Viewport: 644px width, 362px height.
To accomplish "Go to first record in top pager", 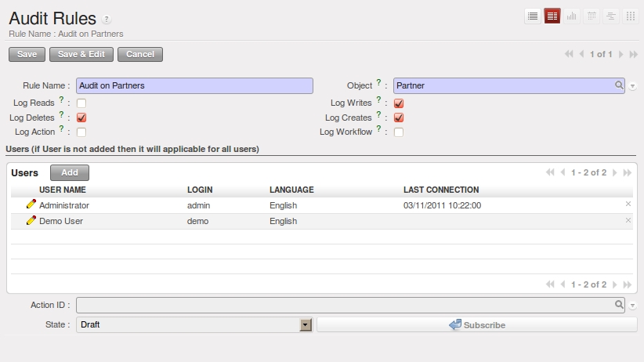I will [x=569, y=54].
